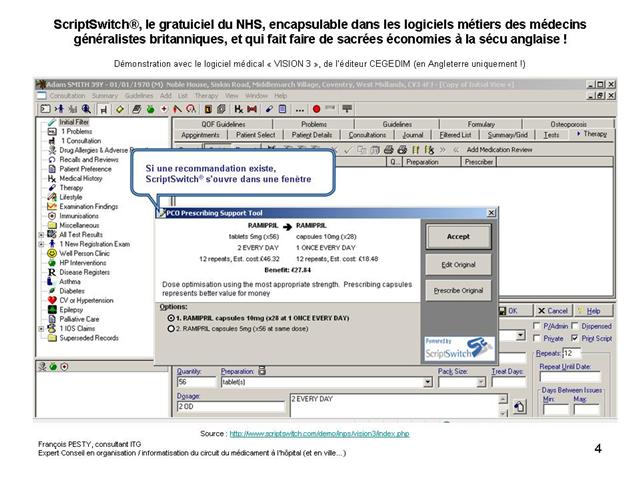Click the red cross toolbar icon
The width and height of the screenshot is (640, 480).
pyautogui.click(x=164, y=109)
